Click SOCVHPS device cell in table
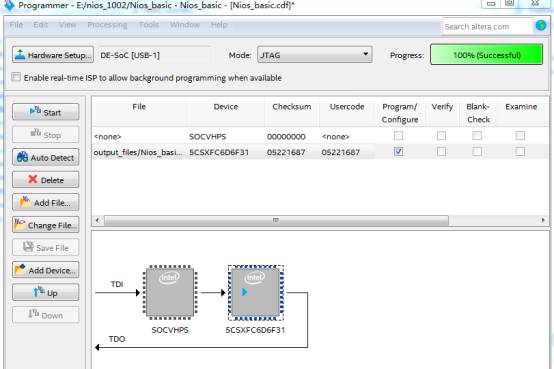 coord(225,137)
